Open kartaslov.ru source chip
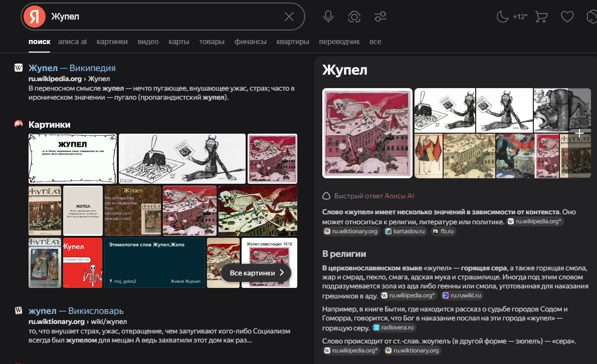Viewport: 597px width, 364px height. (405, 231)
